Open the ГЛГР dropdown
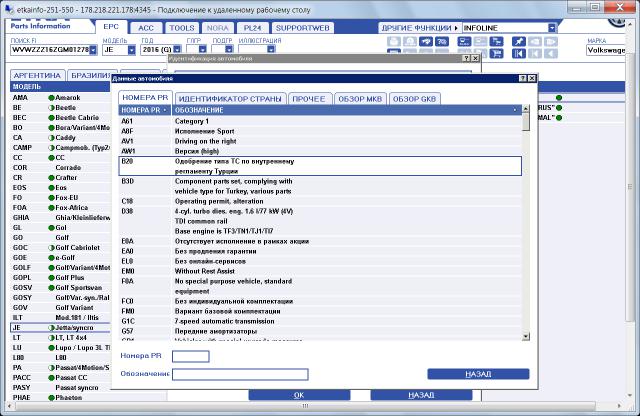 click(x=202, y=50)
